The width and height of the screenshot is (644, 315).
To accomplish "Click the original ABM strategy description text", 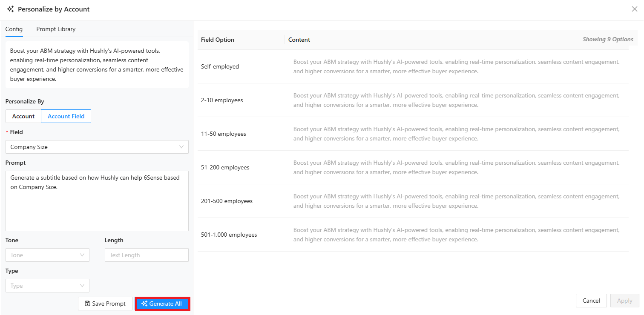I will (x=97, y=65).
